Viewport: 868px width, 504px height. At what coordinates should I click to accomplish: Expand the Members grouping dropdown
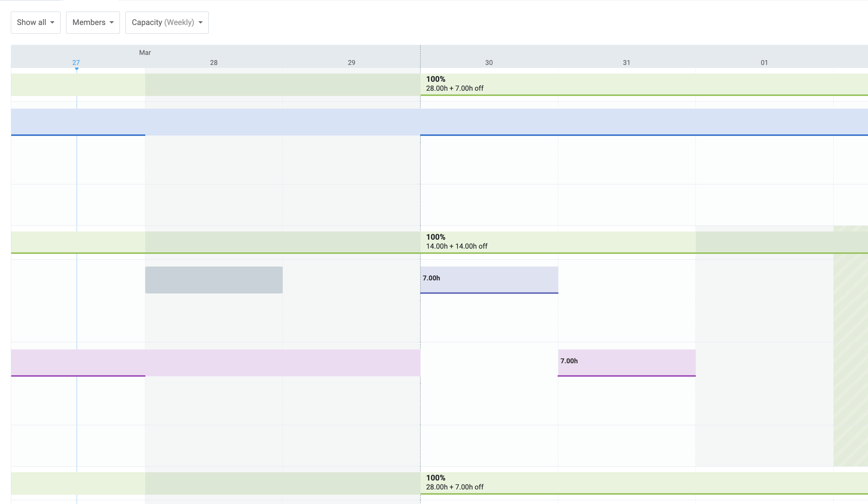pyautogui.click(x=93, y=22)
